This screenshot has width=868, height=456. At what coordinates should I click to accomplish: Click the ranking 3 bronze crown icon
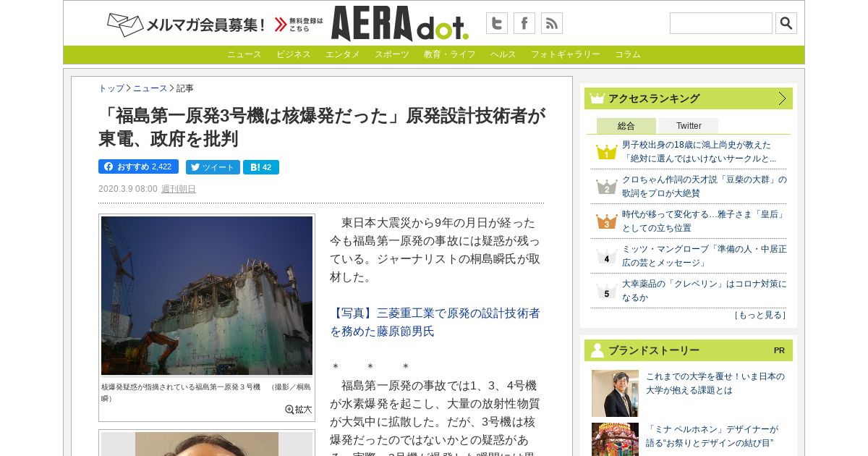point(606,221)
